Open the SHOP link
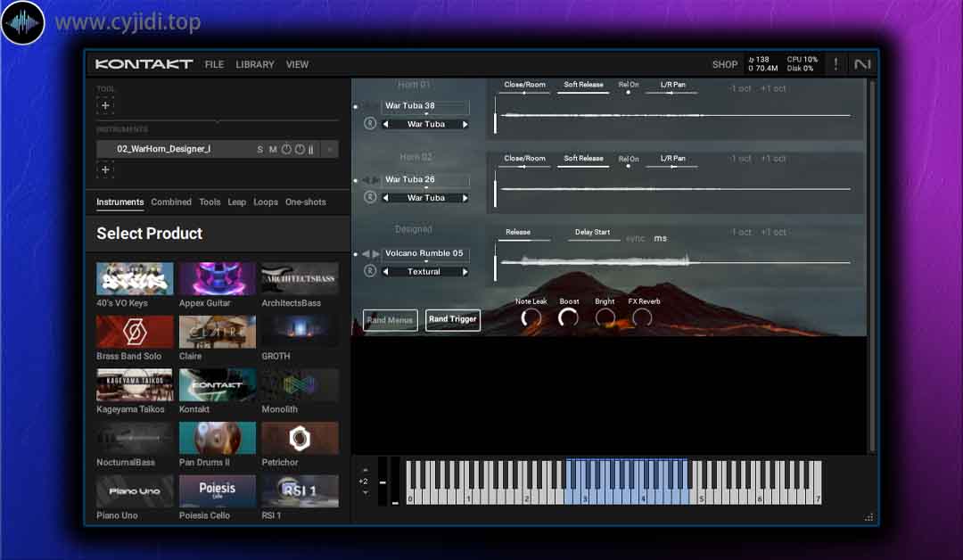This screenshot has height=560, width=963. [x=725, y=64]
